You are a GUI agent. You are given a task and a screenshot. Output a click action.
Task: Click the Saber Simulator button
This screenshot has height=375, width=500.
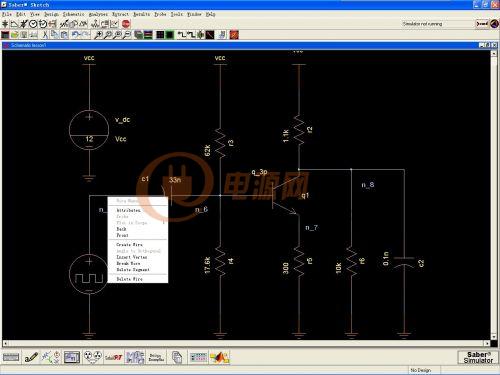pos(478,357)
